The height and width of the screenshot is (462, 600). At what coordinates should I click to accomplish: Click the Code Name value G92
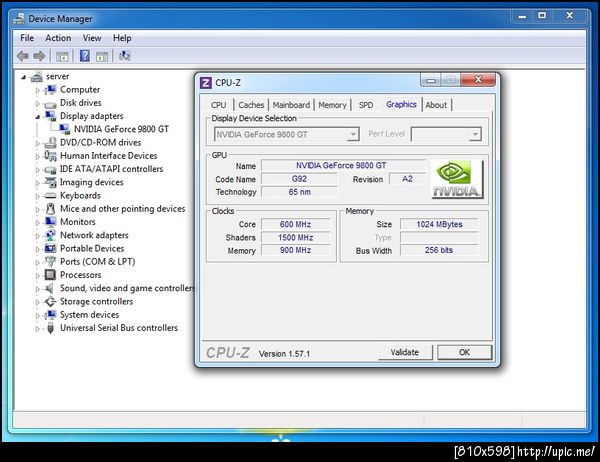point(299,179)
